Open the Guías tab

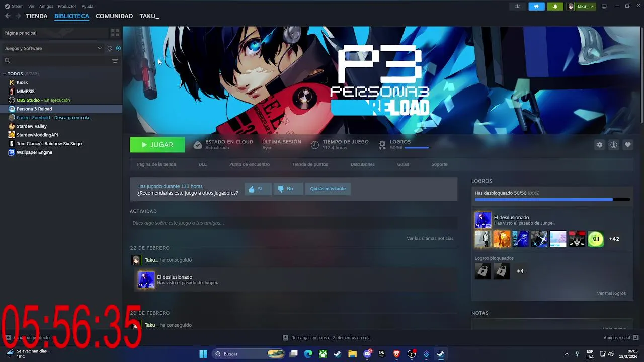pyautogui.click(x=403, y=164)
